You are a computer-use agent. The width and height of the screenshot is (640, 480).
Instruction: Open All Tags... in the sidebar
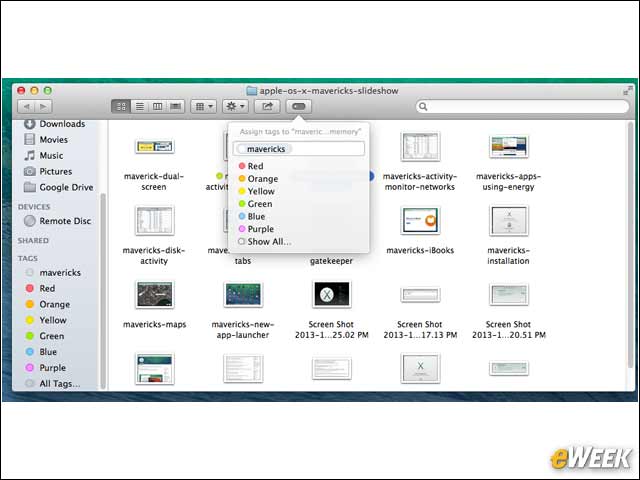pyautogui.click(x=53, y=384)
